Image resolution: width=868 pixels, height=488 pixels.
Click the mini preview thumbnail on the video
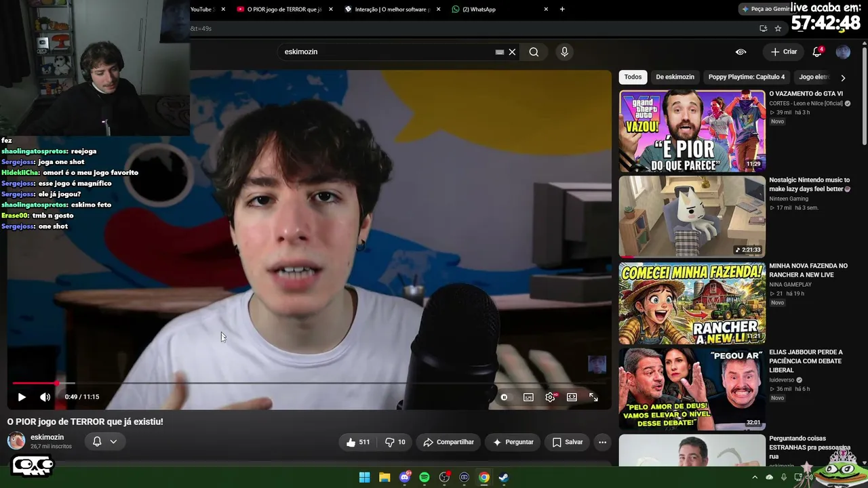(597, 365)
